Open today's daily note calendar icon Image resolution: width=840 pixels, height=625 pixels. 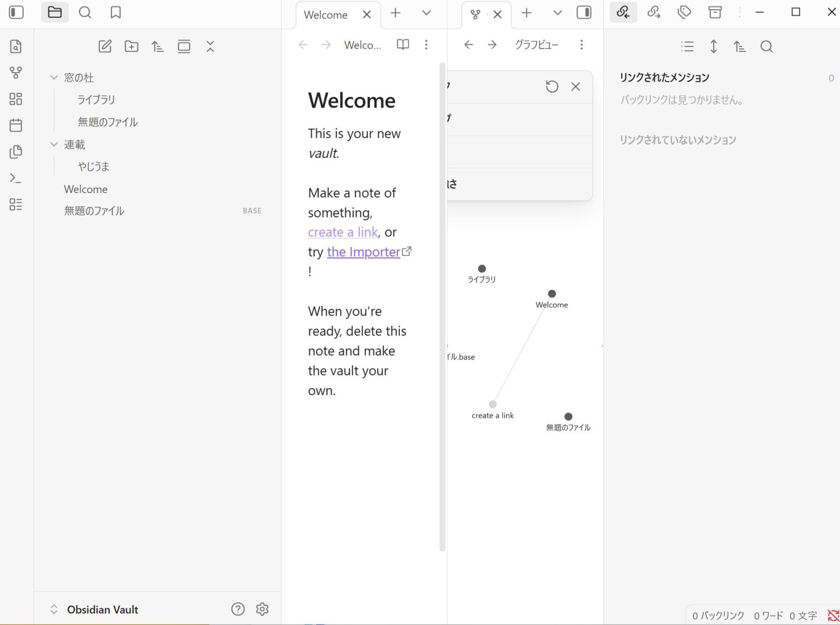tap(16, 125)
